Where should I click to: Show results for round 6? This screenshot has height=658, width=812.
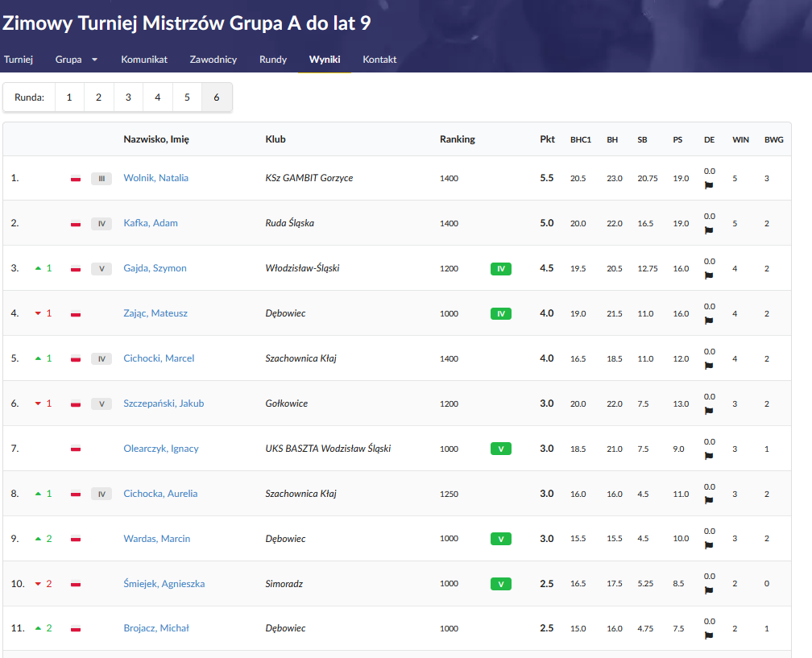(x=216, y=97)
